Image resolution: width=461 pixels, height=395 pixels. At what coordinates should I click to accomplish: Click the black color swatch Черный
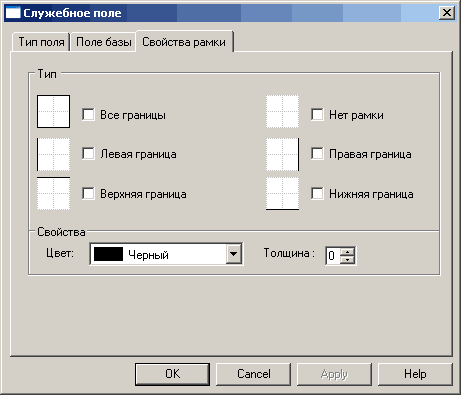click(x=108, y=254)
